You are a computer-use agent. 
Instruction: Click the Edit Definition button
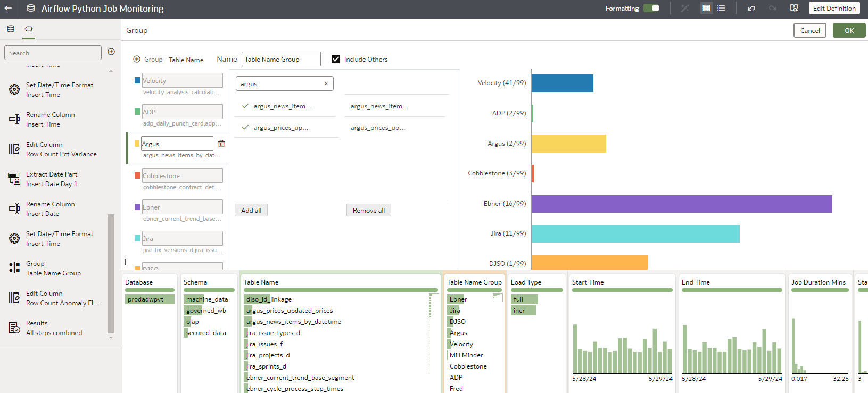point(834,8)
